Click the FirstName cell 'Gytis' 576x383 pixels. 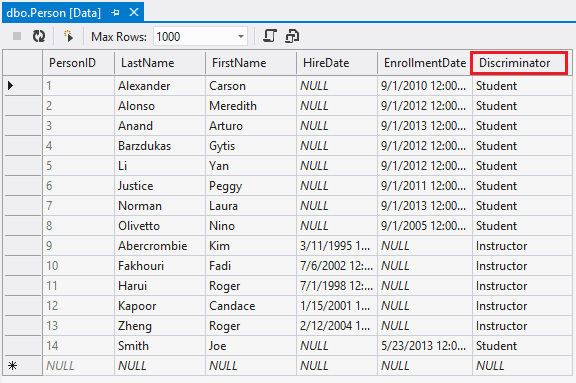click(x=251, y=146)
